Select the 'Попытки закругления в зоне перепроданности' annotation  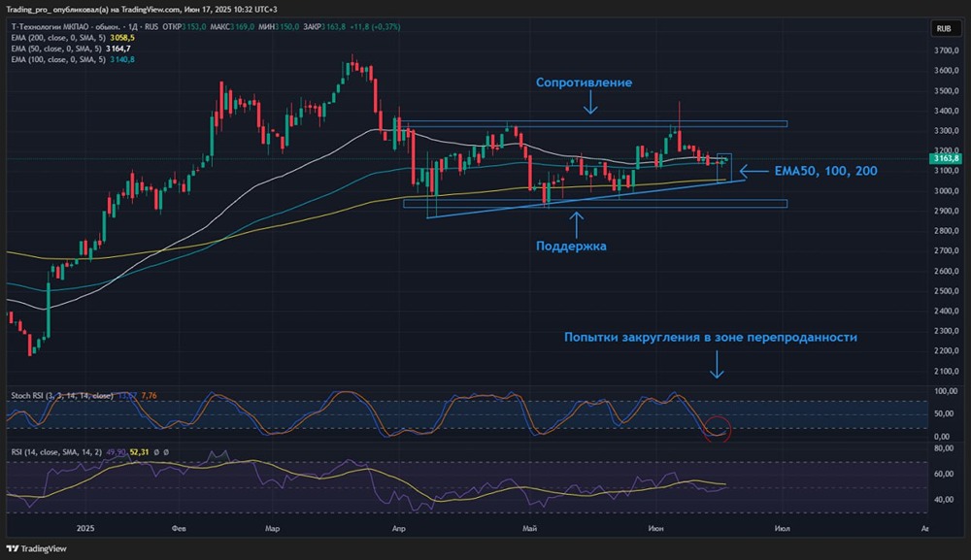click(711, 338)
